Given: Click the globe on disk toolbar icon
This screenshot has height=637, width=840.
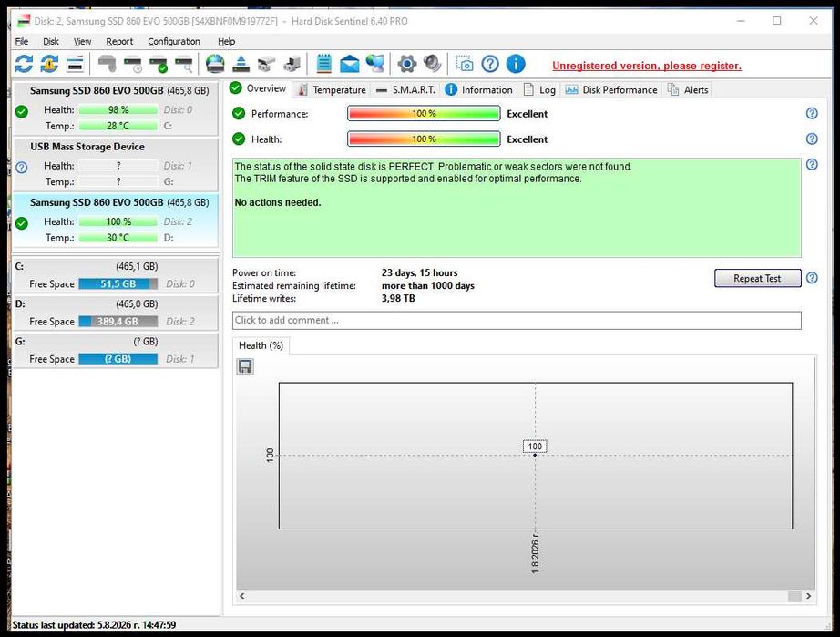Looking at the screenshot, I should click(x=215, y=65).
